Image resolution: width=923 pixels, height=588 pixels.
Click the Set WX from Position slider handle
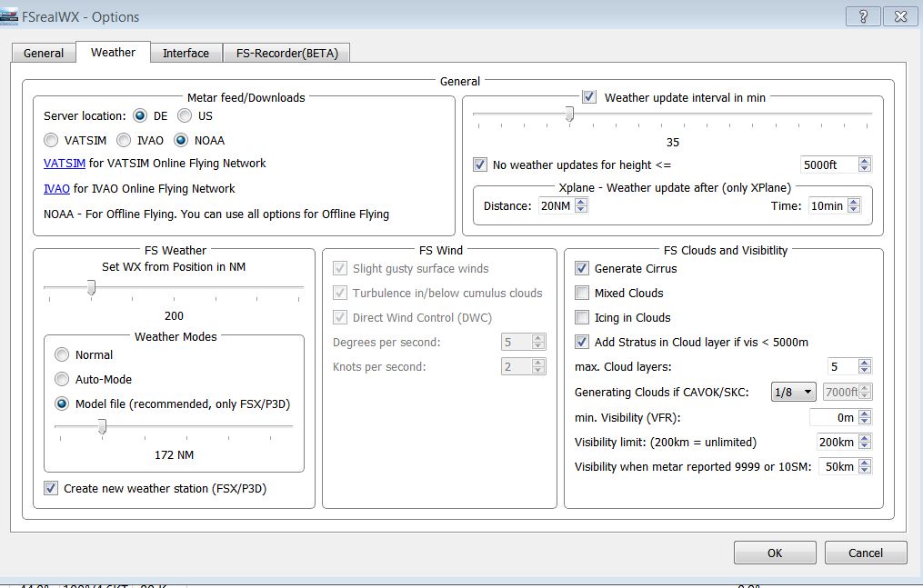pos(91,287)
